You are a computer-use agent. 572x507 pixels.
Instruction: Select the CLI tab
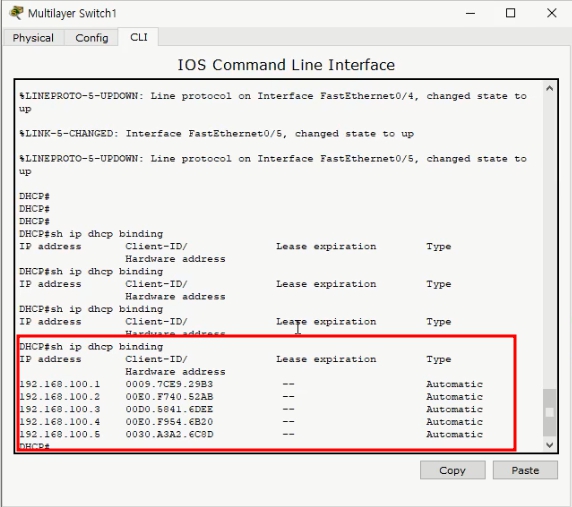point(139,37)
